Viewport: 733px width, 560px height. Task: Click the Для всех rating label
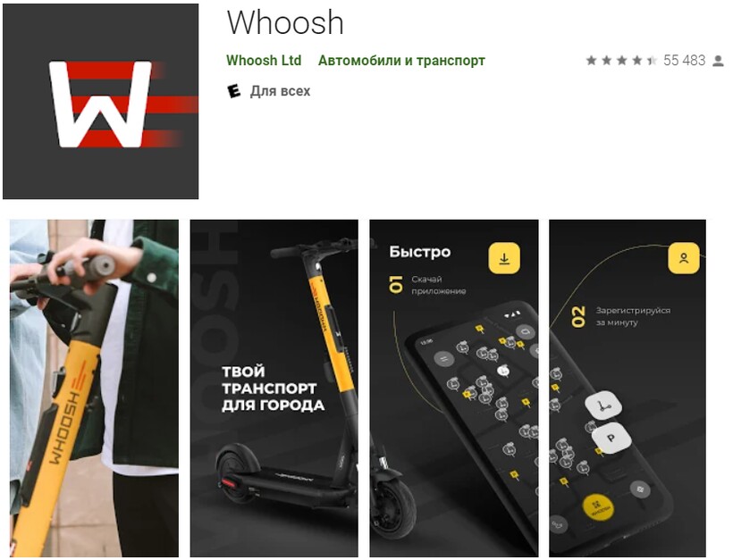(x=280, y=90)
